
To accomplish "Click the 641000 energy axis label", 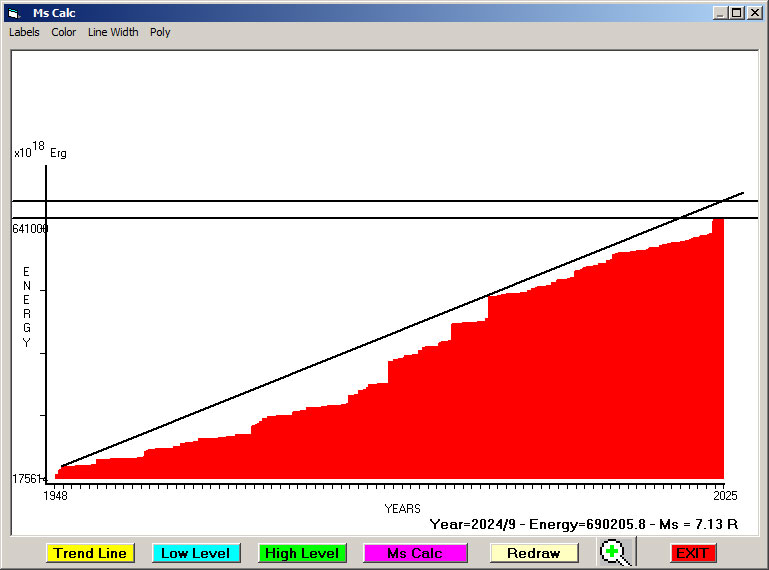I will tap(30, 229).
